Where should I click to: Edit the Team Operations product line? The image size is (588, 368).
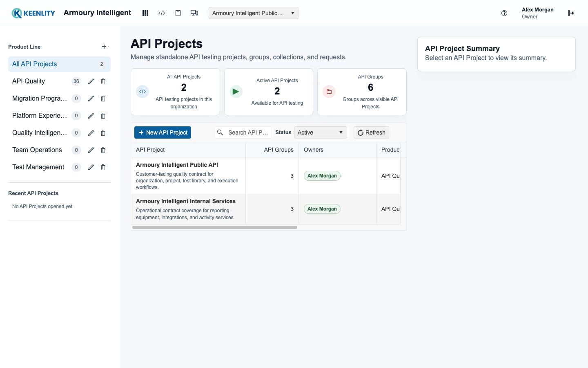91,150
